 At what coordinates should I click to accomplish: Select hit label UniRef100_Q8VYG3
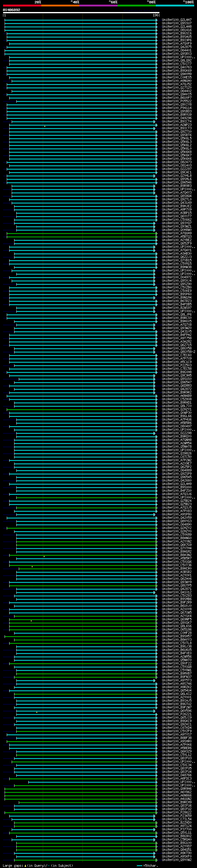pos(177,522)
